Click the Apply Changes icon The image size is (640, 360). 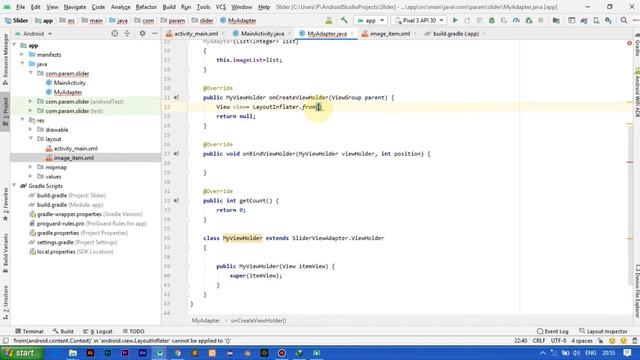point(467,20)
